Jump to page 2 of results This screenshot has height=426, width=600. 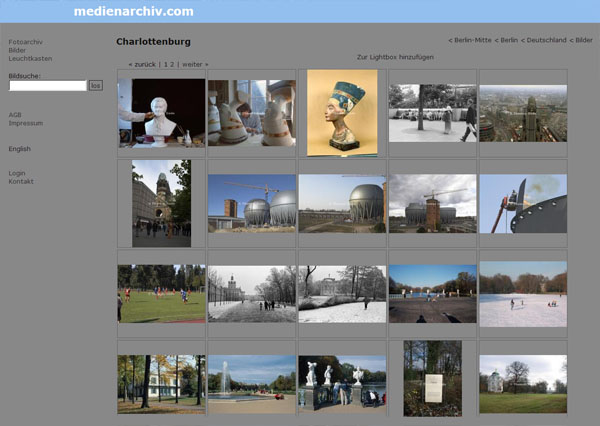(172, 64)
